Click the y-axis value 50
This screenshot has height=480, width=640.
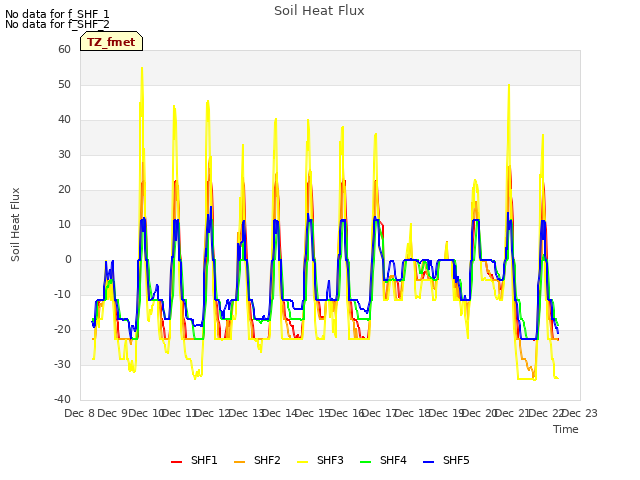(64, 84)
